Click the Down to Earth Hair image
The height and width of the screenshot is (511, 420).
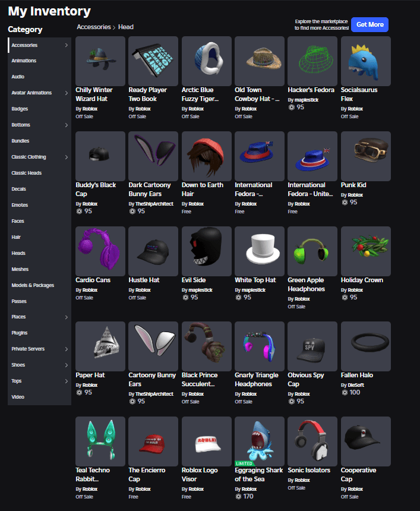207,156
